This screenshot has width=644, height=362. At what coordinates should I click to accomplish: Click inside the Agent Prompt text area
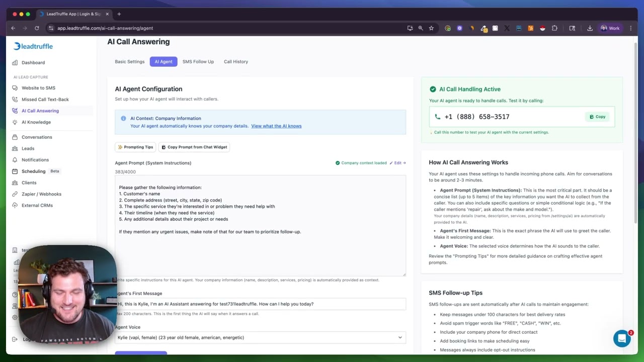pos(260,226)
